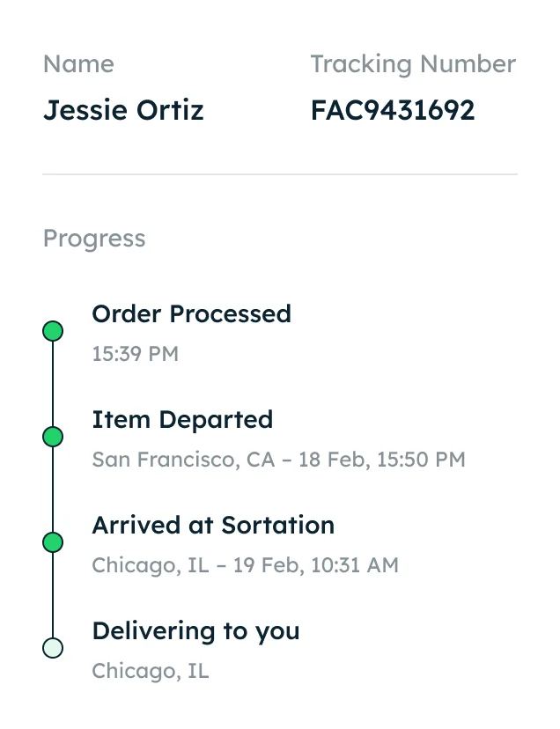Screen dimensions: 560x729
Task: Click the green Item Departed status dot
Action: (x=53, y=437)
